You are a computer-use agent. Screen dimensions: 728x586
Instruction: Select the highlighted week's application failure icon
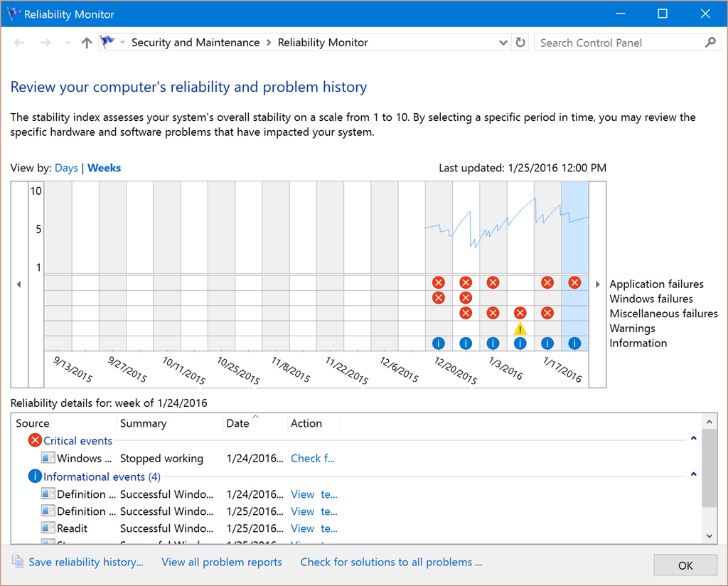tap(574, 282)
